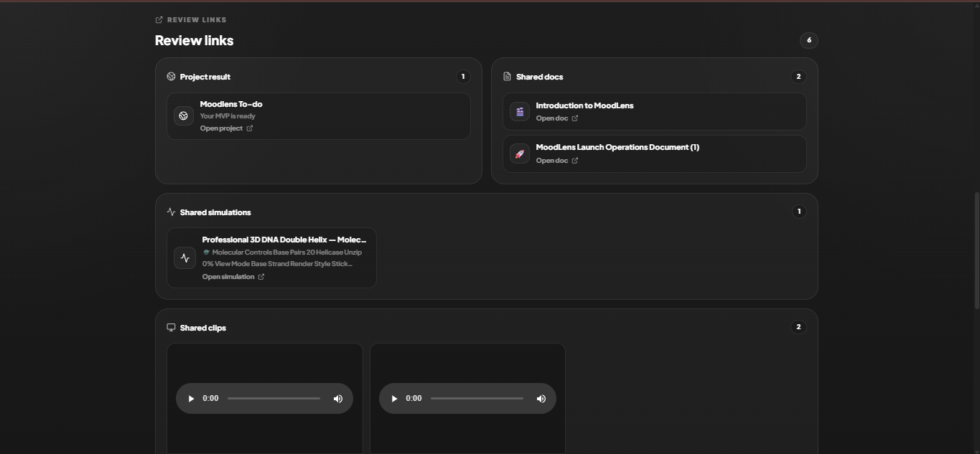
Task: Click the Shared docs heading
Action: pyautogui.click(x=540, y=77)
